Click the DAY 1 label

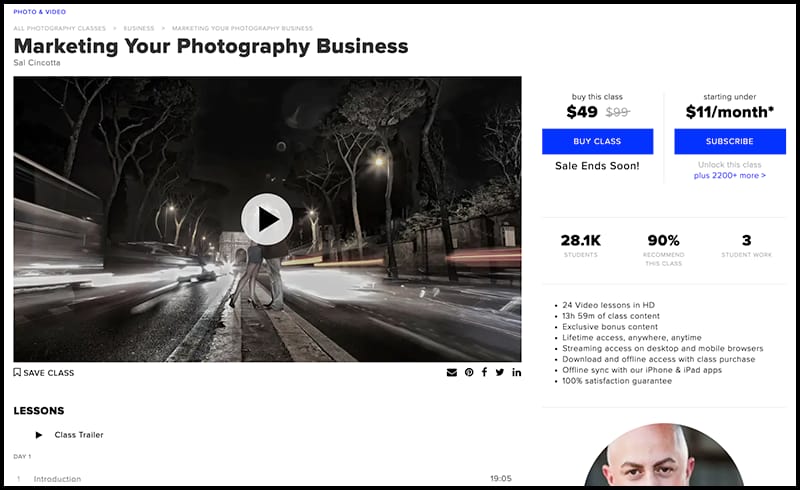tap(22, 456)
